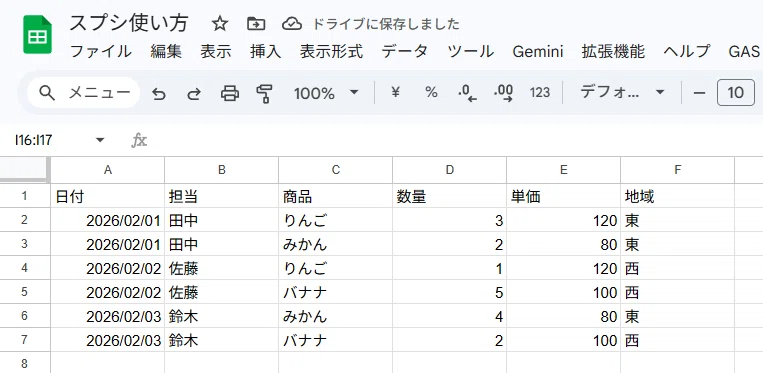This screenshot has width=763, height=373.
Task: Apply yen currency format
Action: coord(396,92)
